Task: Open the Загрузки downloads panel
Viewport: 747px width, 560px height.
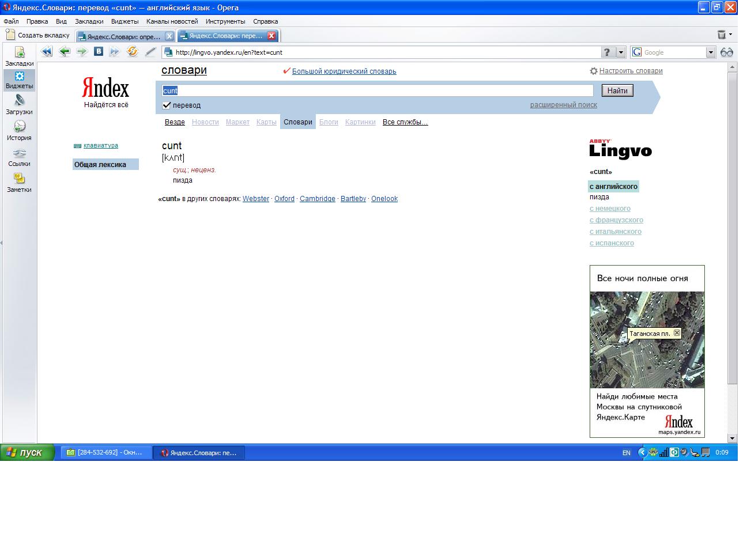Action: (20, 105)
